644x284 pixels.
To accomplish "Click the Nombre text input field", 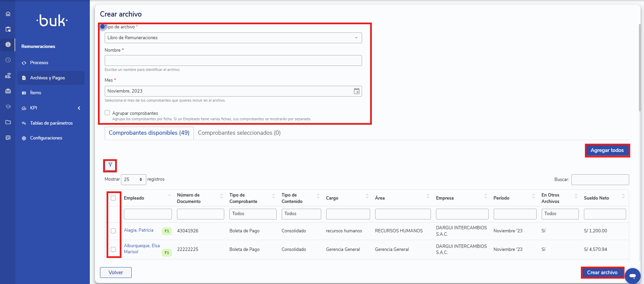I will (x=233, y=60).
